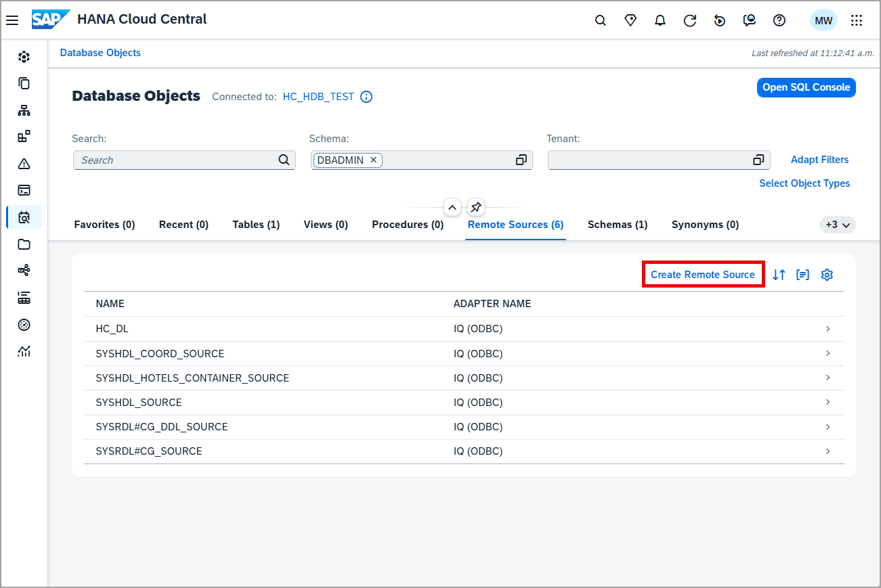Click Database Objects breadcrumb link
The image size is (881, 588).
[x=100, y=53]
